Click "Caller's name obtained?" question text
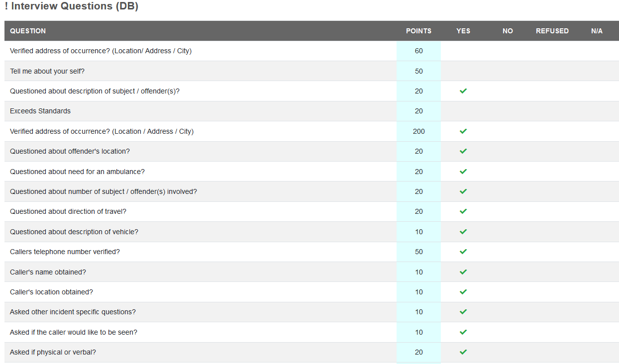Screen dimensions: 619x364 click(48, 272)
